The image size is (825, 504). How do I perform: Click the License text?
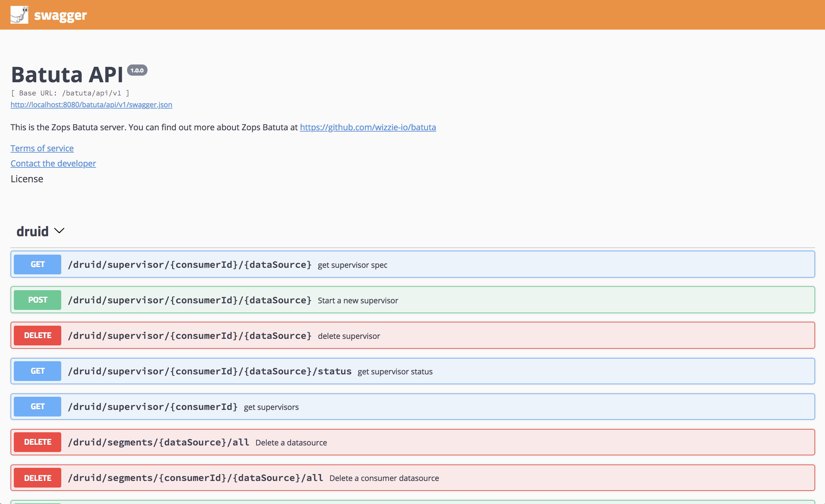(x=27, y=179)
